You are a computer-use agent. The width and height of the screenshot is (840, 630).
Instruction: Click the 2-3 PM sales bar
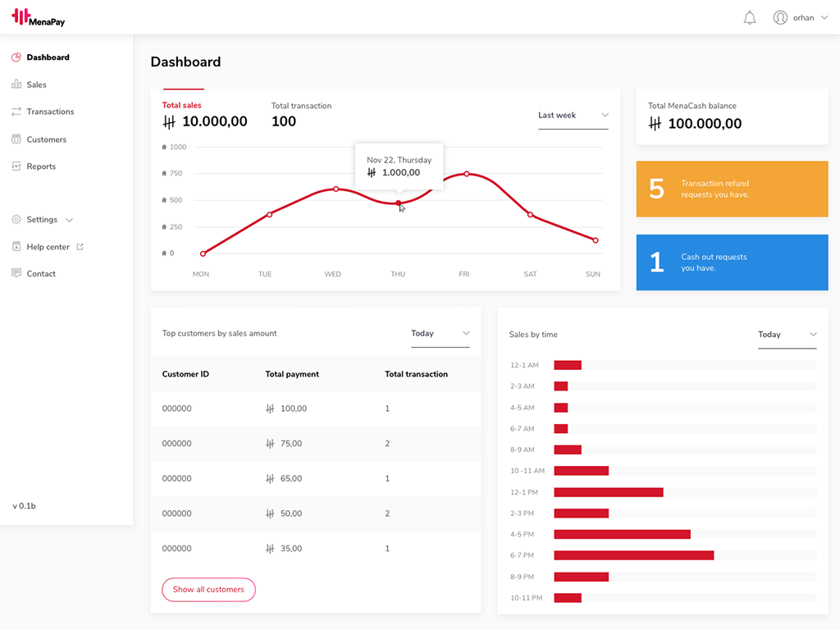582,514
